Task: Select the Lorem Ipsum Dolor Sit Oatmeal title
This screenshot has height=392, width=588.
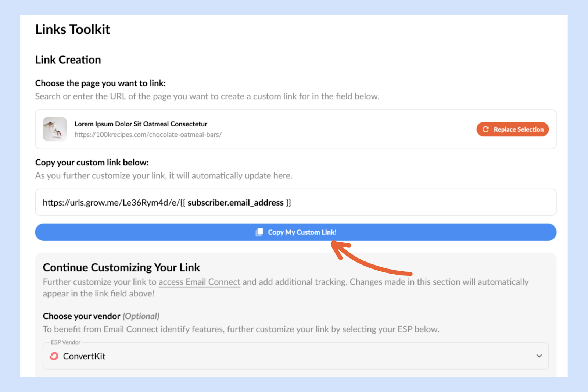Action: (x=141, y=124)
